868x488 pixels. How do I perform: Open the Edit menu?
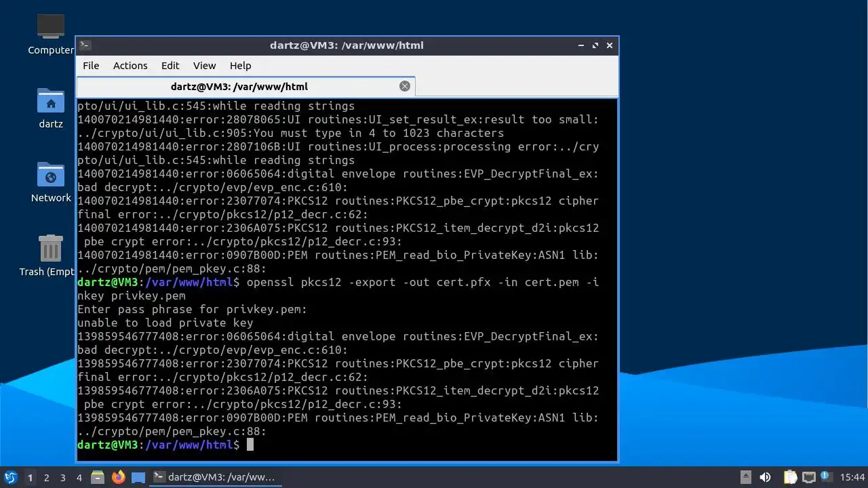pos(170,66)
